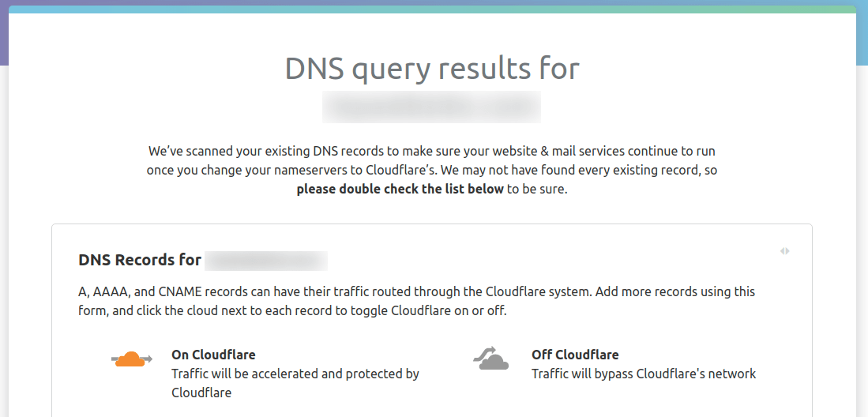Click the purple background left of the card
This screenshot has height=417, width=868.
[x=4, y=32]
